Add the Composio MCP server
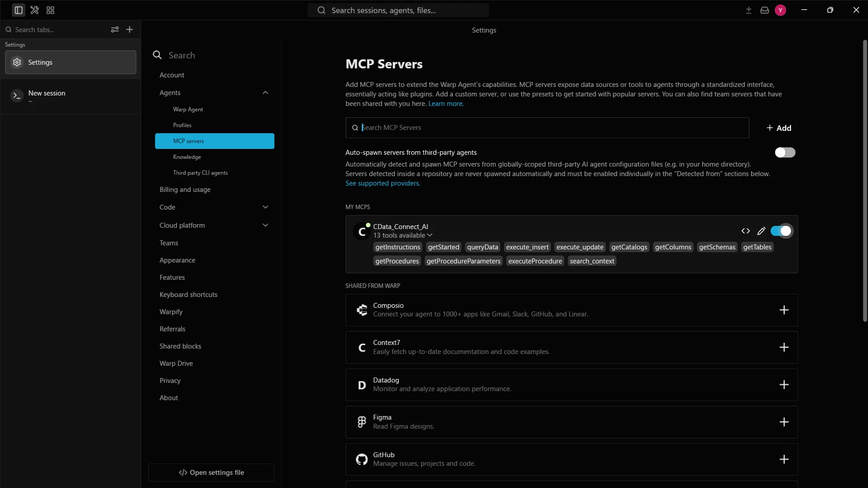Image resolution: width=868 pixels, height=488 pixels. (x=784, y=310)
